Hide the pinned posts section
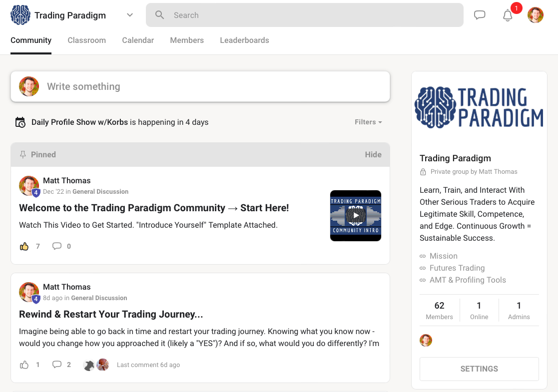The image size is (558, 392). tap(373, 154)
